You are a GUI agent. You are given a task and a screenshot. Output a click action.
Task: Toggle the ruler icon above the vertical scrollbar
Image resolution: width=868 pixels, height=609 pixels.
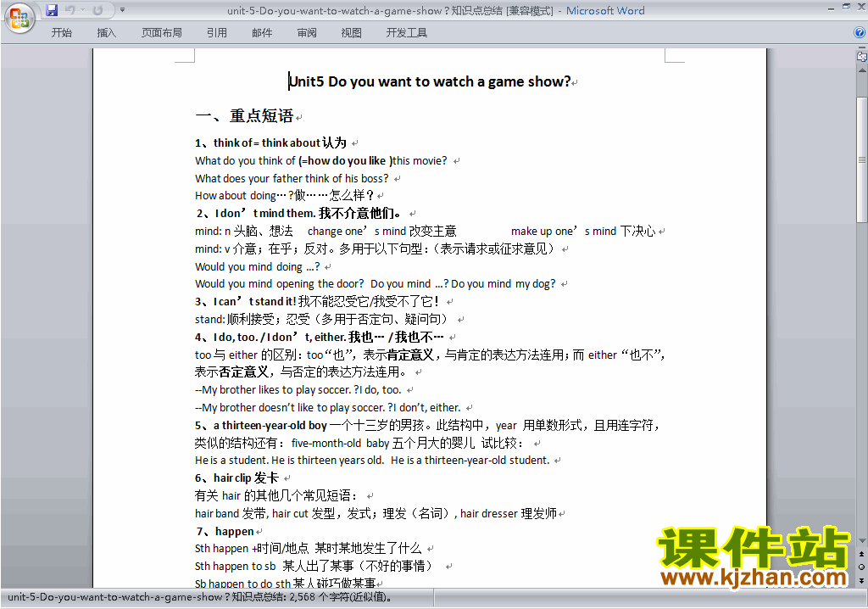pyautogui.click(x=861, y=56)
